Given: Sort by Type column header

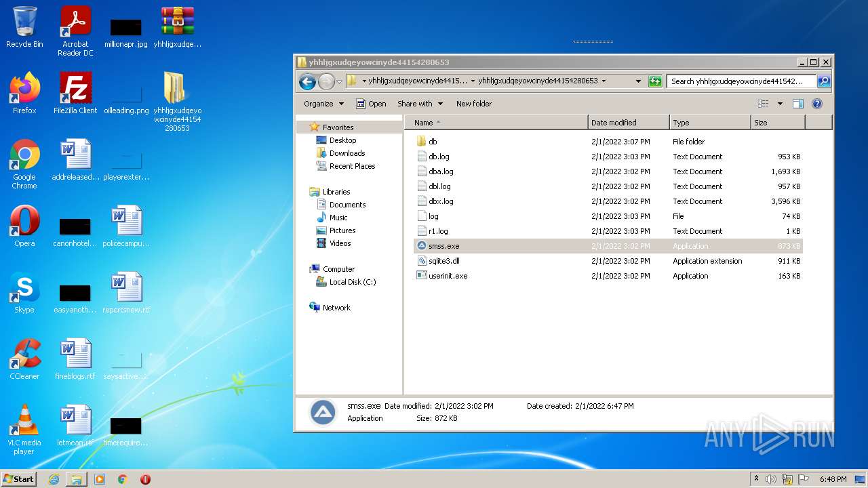Looking at the screenshot, I should (x=710, y=123).
